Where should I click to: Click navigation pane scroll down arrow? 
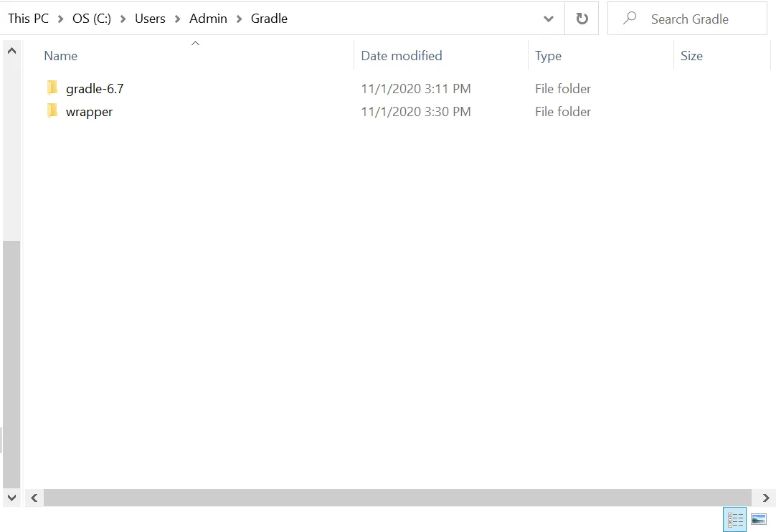click(12, 498)
